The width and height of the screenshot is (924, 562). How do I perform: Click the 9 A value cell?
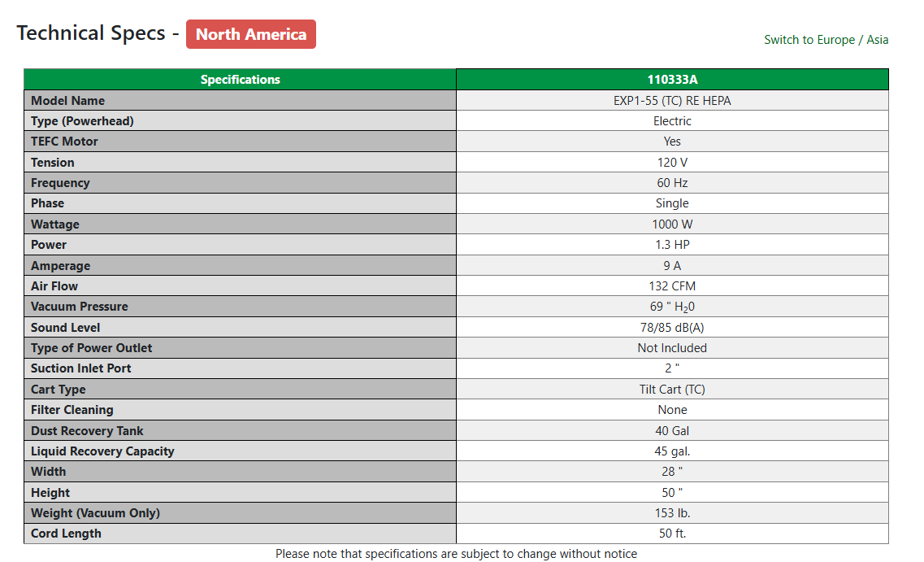pos(672,265)
